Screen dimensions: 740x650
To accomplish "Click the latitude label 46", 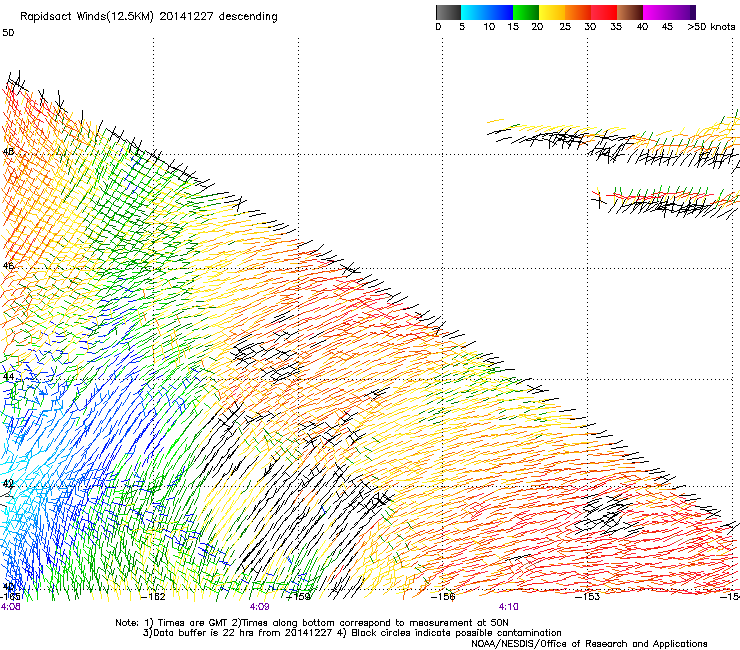I will pos(8,266).
